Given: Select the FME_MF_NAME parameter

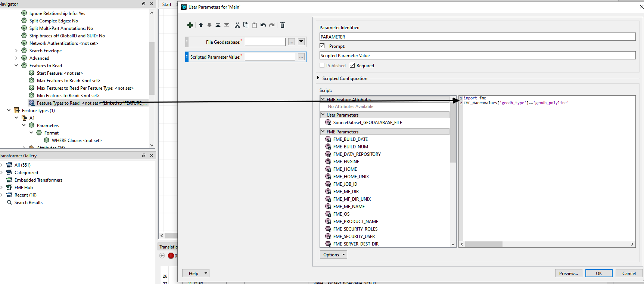Looking at the screenshot, I should coord(349,206).
